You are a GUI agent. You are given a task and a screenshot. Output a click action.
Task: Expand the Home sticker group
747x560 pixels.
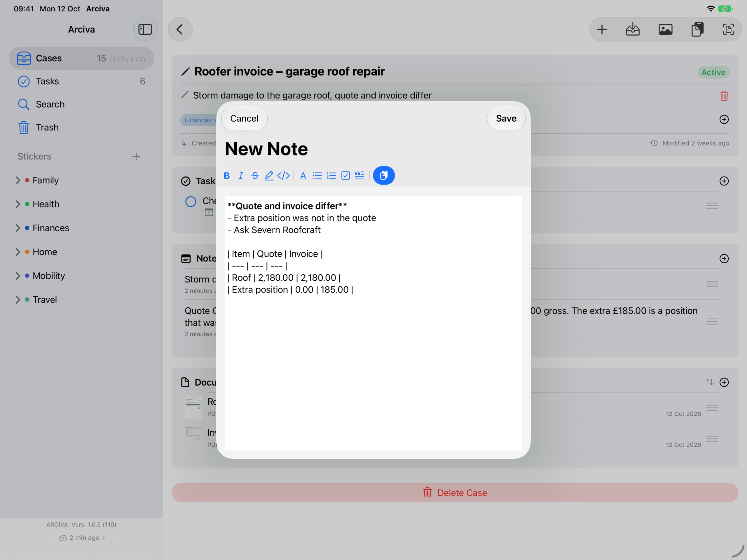18,252
